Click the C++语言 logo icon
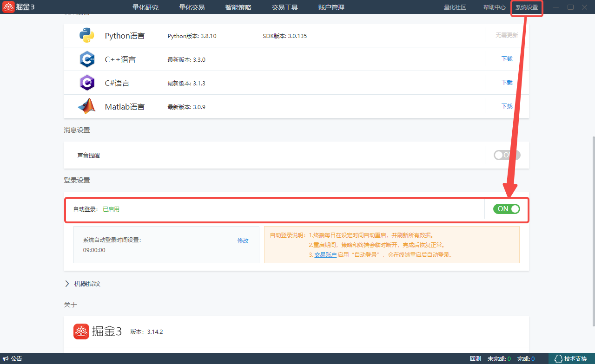This screenshot has height=364, width=595. [x=87, y=59]
